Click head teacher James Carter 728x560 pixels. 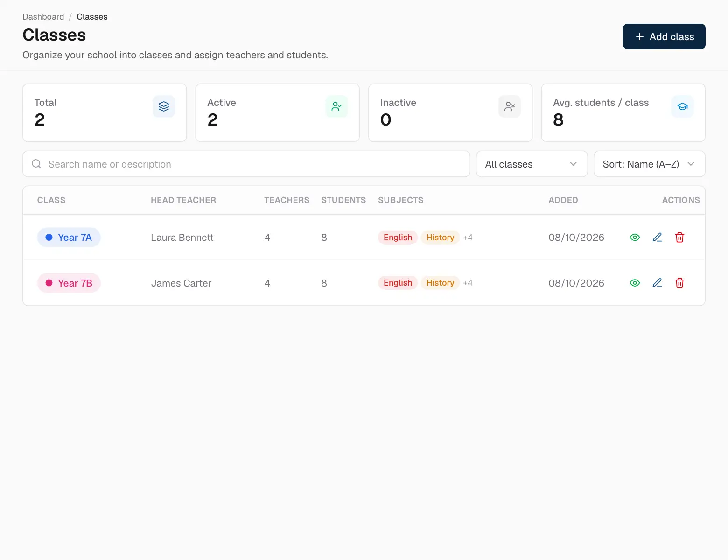click(x=181, y=283)
